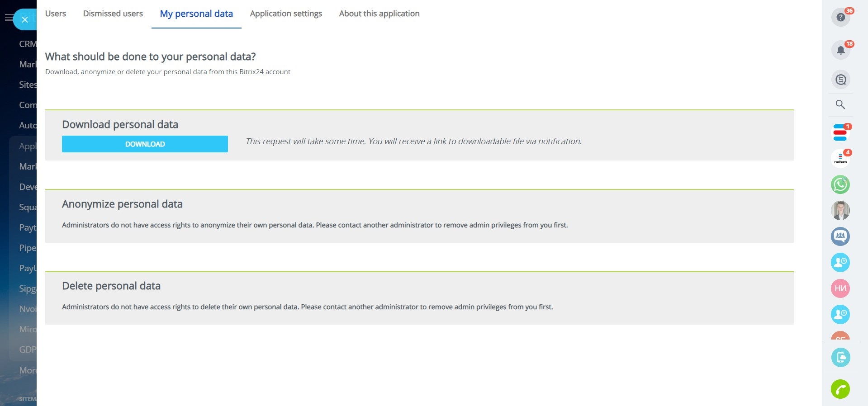The width and height of the screenshot is (868, 406).
Task: Click the green phone call button
Action: [840, 389]
